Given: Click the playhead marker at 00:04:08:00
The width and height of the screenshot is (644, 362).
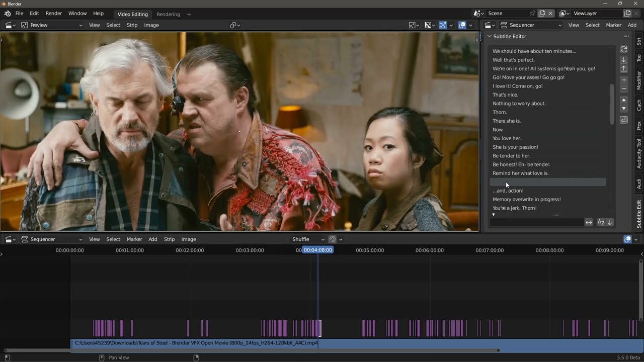Looking at the screenshot, I should pyautogui.click(x=317, y=250).
